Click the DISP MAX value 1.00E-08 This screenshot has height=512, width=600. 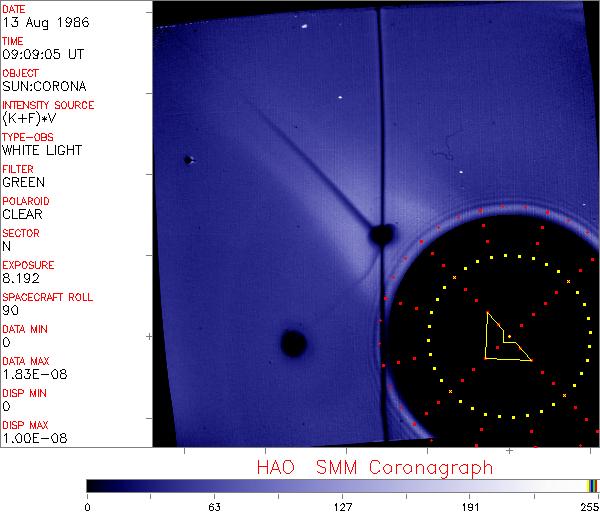click(30, 438)
